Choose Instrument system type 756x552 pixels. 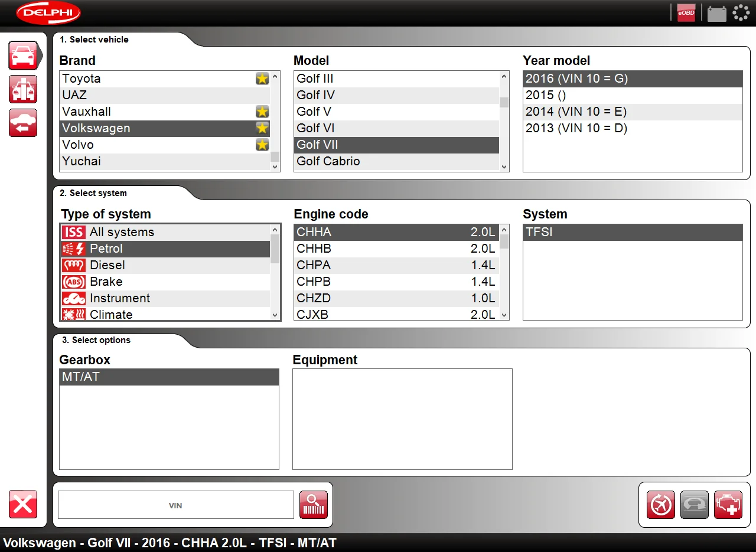click(165, 298)
